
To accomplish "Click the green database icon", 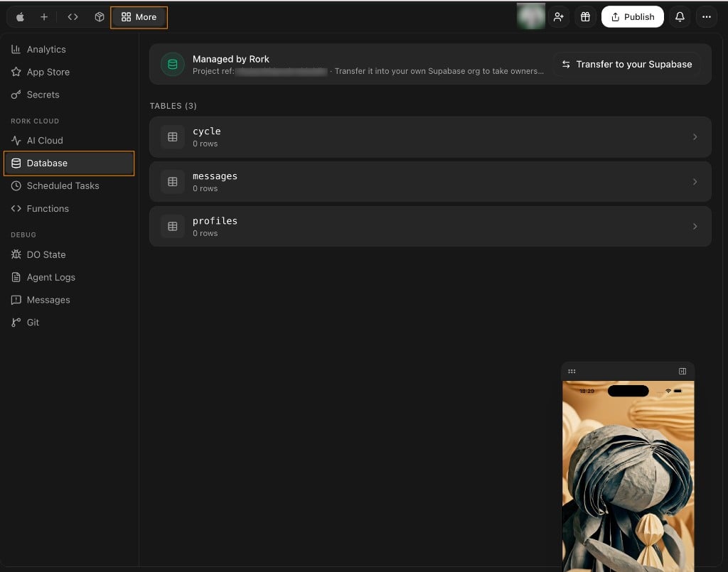I will (172, 65).
